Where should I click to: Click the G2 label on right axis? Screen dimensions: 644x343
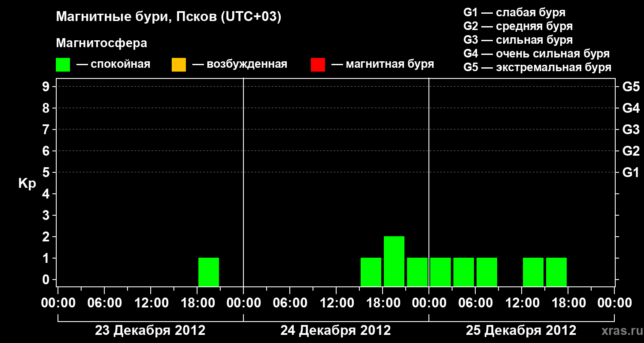(631, 151)
